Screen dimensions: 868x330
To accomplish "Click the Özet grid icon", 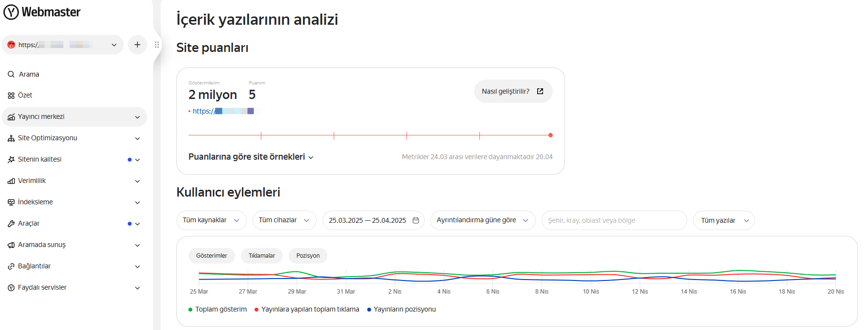I will point(11,96).
